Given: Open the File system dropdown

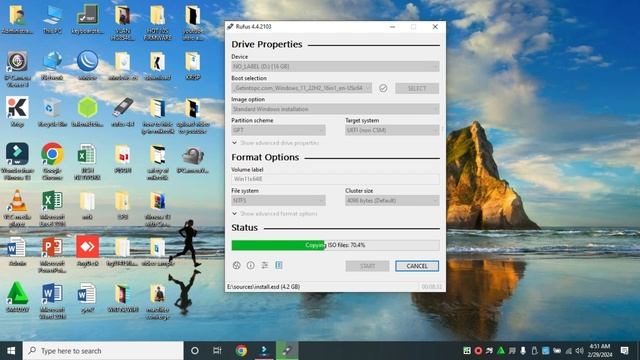Looking at the screenshot, I should click(x=278, y=200).
